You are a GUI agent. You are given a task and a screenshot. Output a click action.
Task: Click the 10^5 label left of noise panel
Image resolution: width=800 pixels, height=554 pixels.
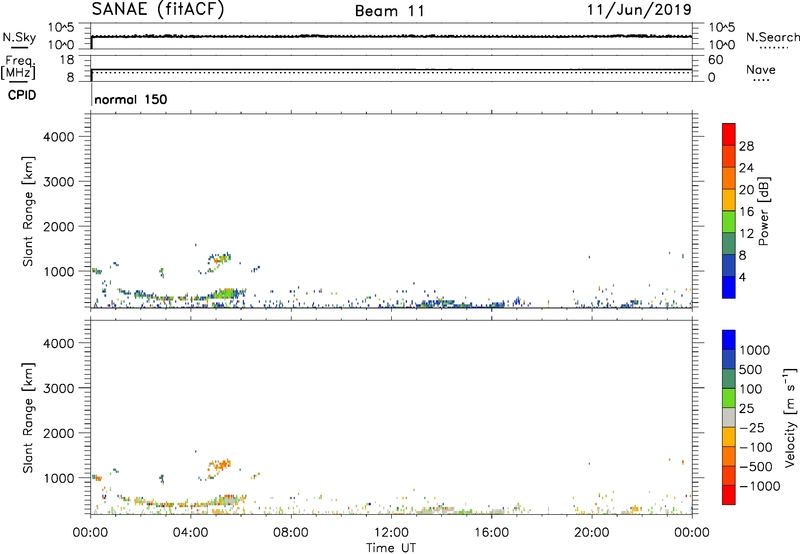point(60,28)
